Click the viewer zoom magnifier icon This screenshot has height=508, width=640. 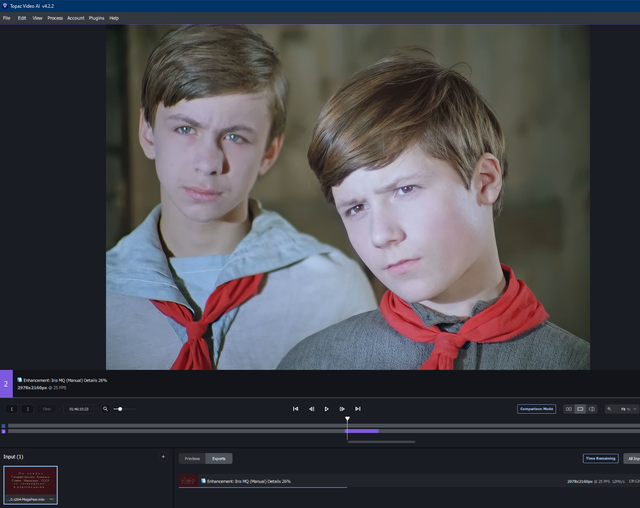point(609,409)
